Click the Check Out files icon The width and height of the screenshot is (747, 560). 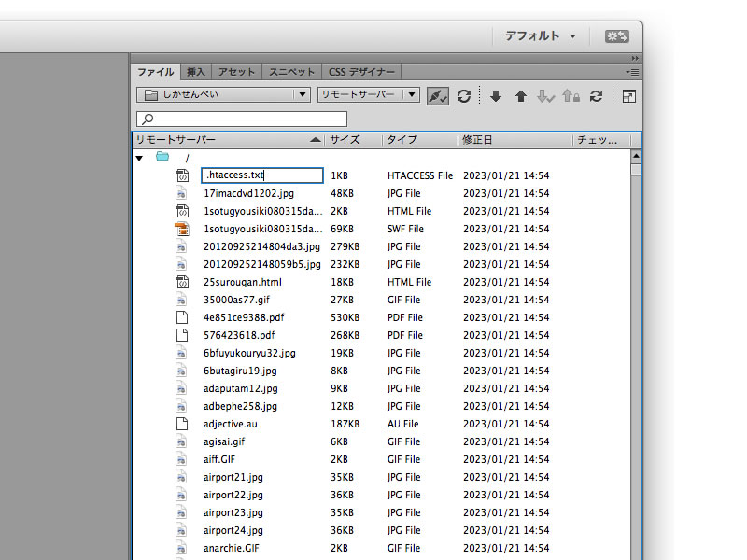click(545, 96)
